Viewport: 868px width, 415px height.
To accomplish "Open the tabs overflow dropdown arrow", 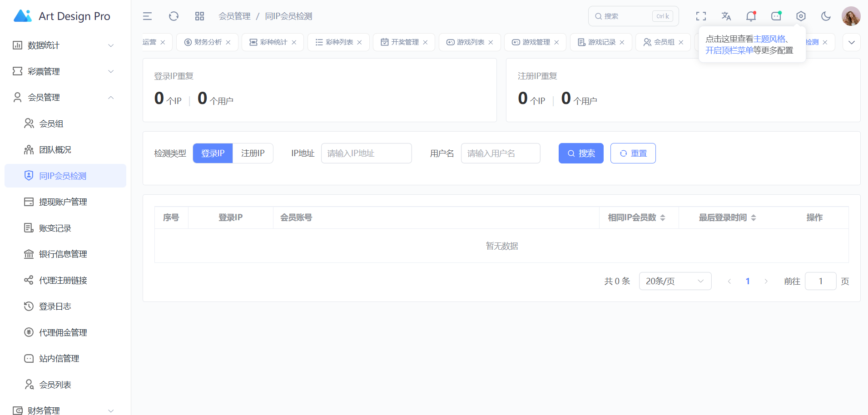I will click(x=851, y=42).
